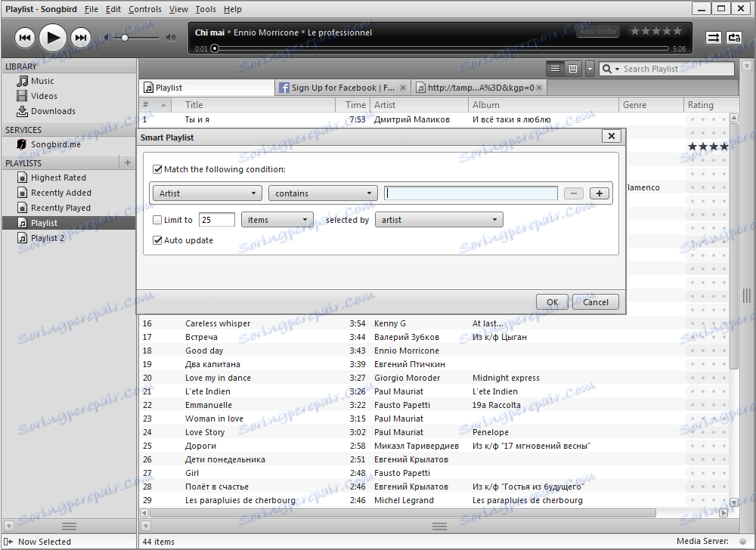Toggle the repeat mode icon
The image size is (756, 550).
coord(734,38)
